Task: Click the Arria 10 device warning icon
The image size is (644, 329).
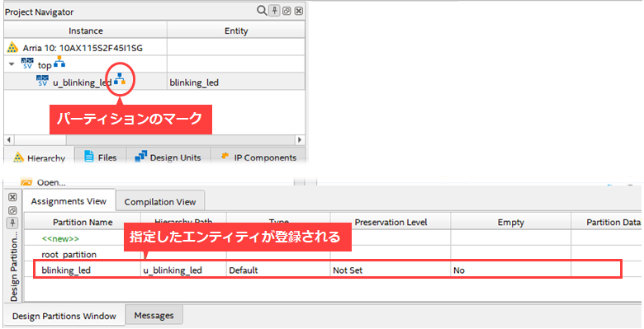Action: click(12, 48)
